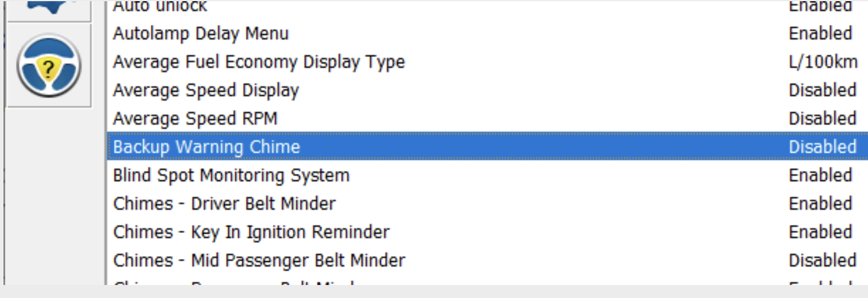Open the steering wheel help icon
The image size is (868, 298).
tap(48, 66)
